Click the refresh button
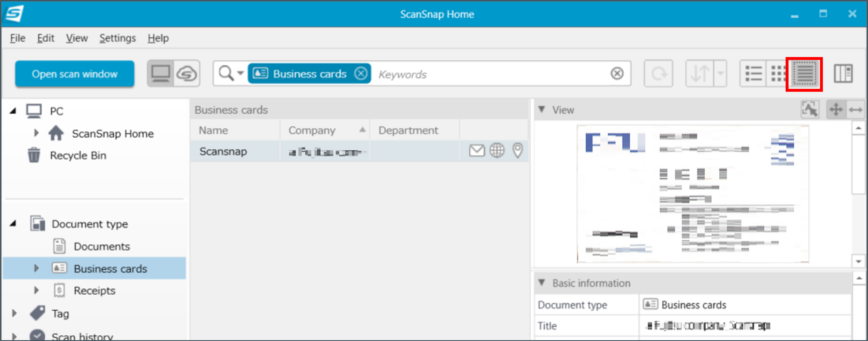The width and height of the screenshot is (868, 341). tap(658, 73)
